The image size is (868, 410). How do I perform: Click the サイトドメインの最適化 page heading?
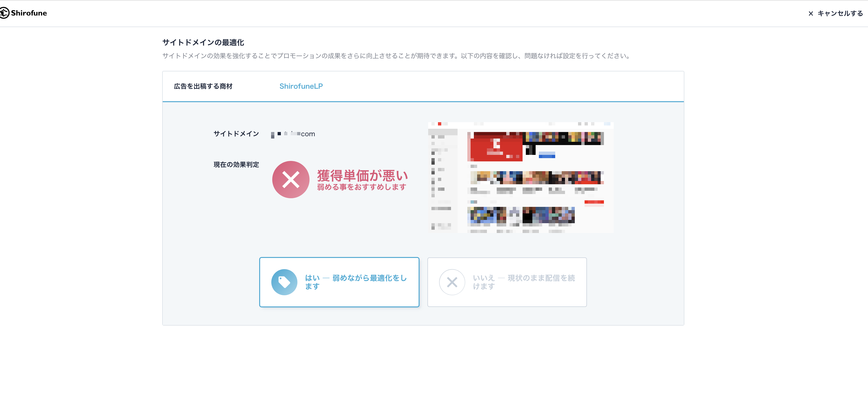[203, 42]
